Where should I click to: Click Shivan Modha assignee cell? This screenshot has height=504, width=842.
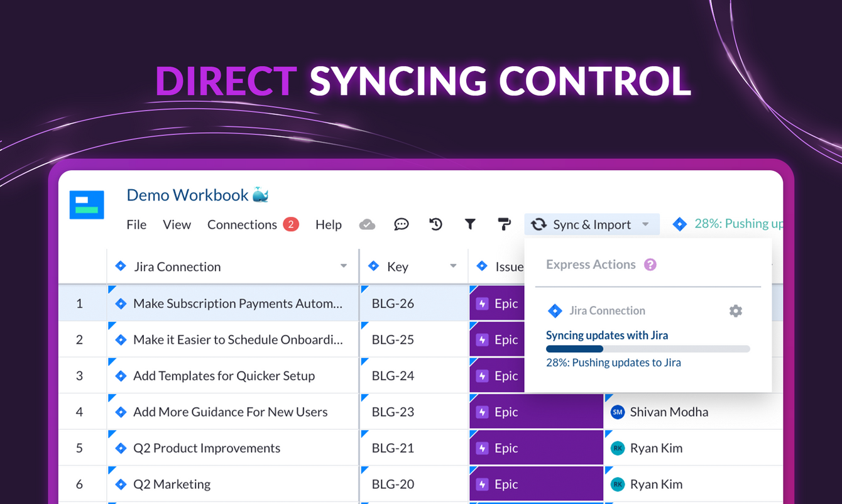point(694,412)
